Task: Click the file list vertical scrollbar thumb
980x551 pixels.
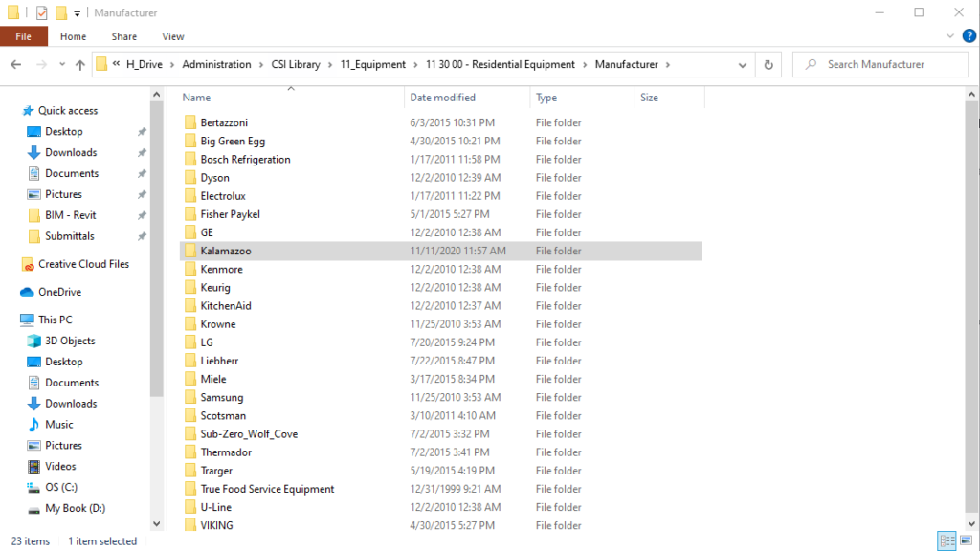Action: 971,309
